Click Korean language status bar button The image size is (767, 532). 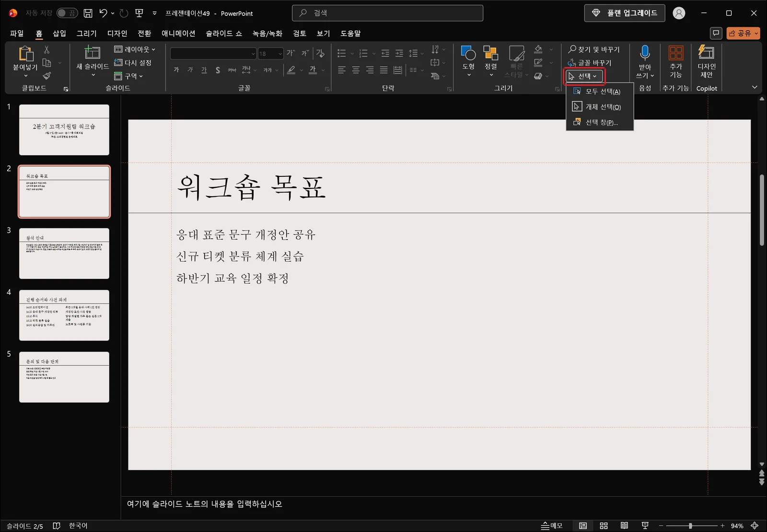[78, 526]
